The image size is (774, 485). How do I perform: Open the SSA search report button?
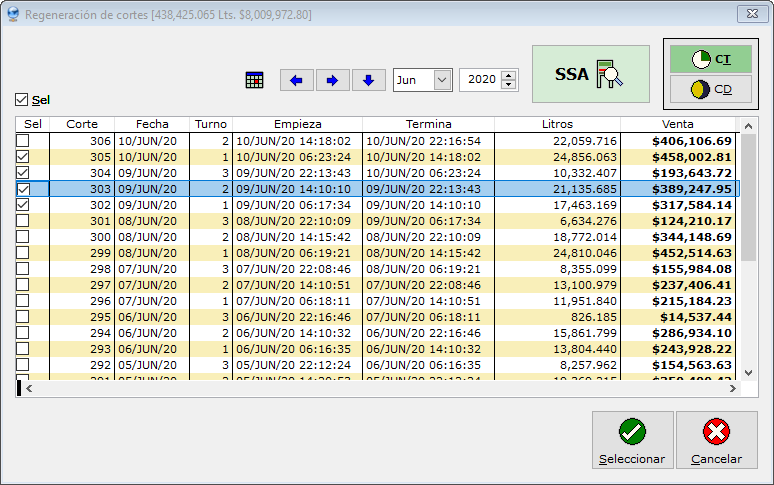pos(590,74)
